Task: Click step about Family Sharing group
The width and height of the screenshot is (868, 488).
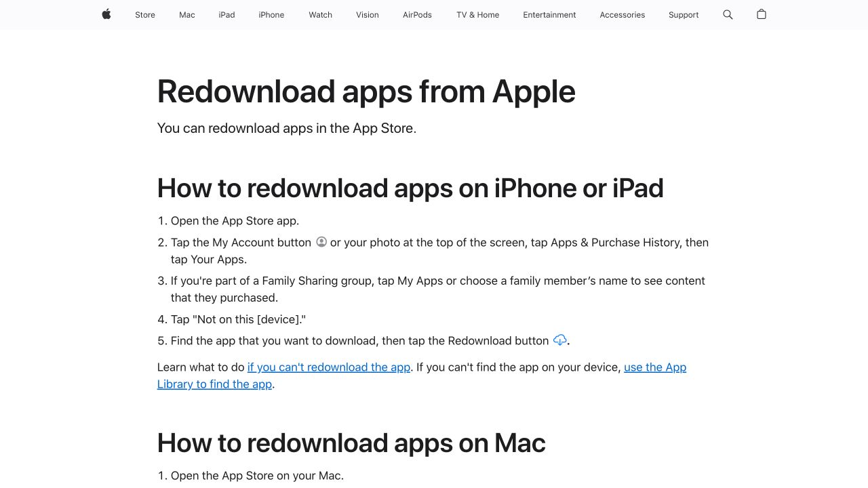Action: [x=438, y=289]
